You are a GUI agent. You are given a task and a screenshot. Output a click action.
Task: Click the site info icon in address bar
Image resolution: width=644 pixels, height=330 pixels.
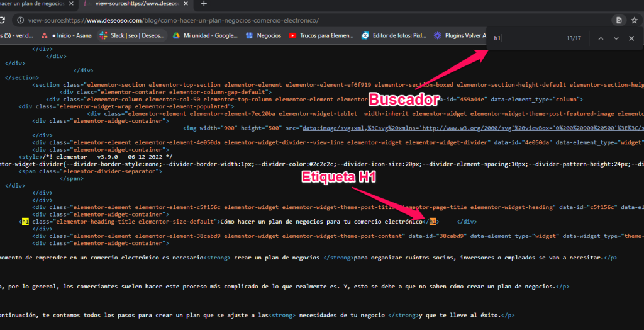pyautogui.click(x=21, y=20)
